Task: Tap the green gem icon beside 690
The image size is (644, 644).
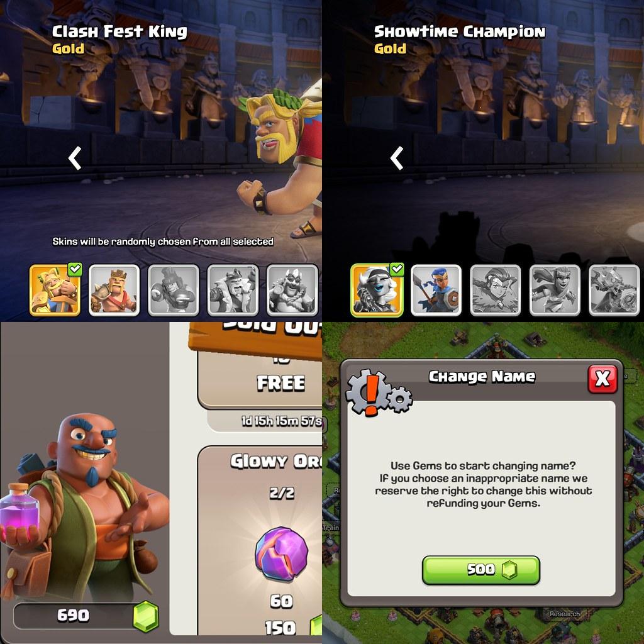Action: [146, 616]
